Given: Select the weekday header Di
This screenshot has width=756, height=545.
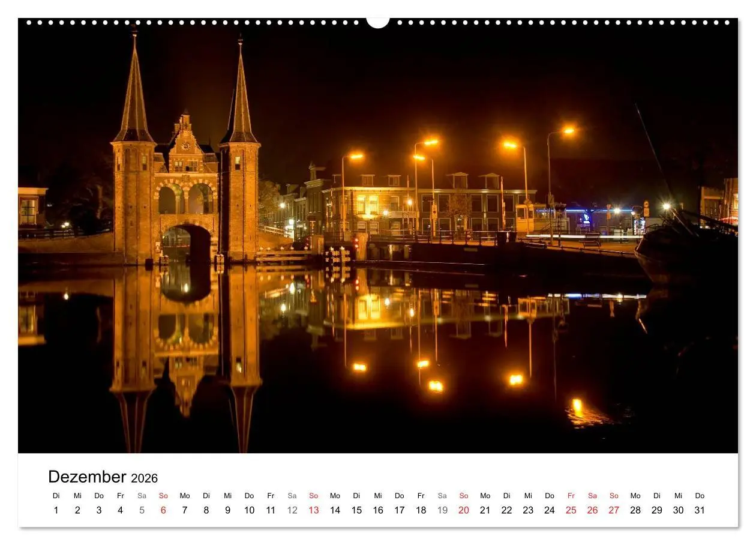Looking at the screenshot, I should click(x=56, y=496).
